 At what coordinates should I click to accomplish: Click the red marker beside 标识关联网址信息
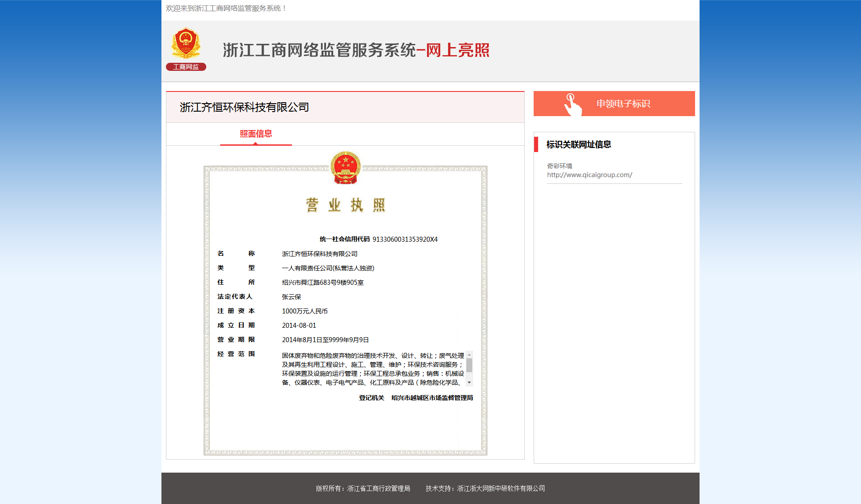pyautogui.click(x=536, y=144)
